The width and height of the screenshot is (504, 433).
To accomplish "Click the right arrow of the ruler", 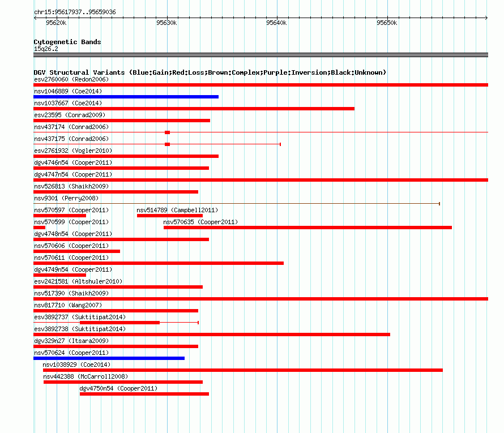I will (486, 18).
